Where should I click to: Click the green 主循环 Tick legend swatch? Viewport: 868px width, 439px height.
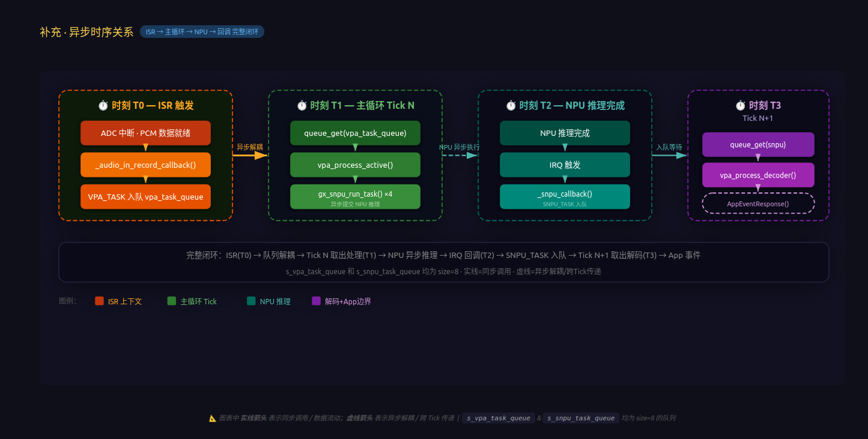(172, 301)
